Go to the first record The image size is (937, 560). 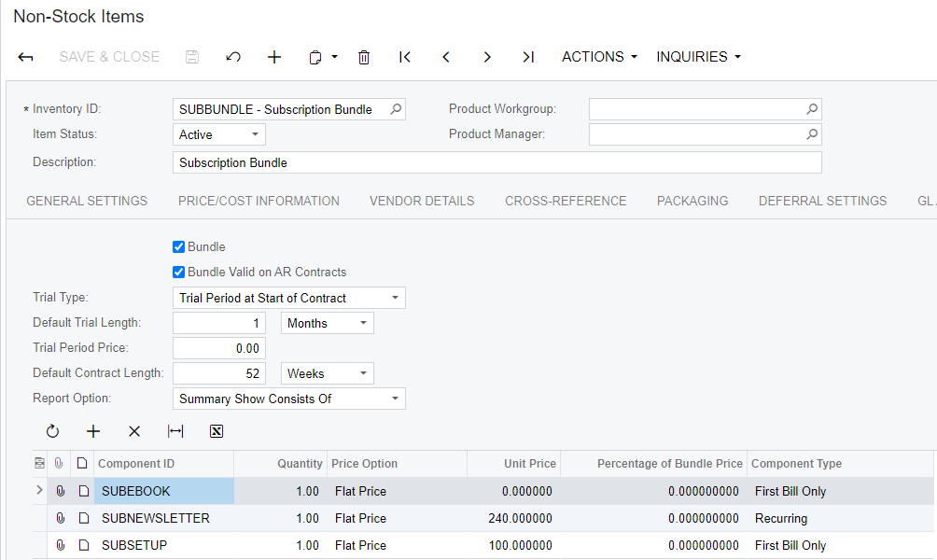coord(405,57)
